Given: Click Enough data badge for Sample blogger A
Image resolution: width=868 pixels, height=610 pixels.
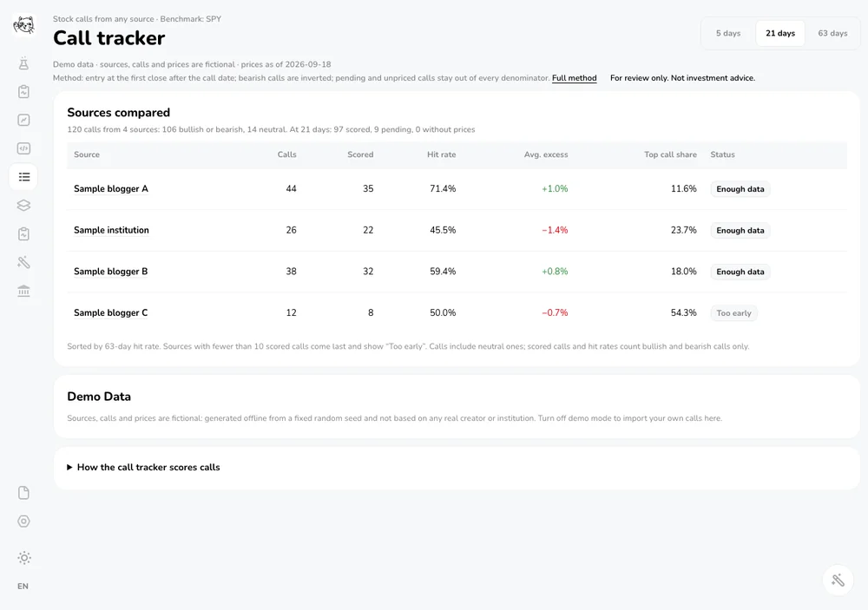Looking at the screenshot, I should click(740, 189).
